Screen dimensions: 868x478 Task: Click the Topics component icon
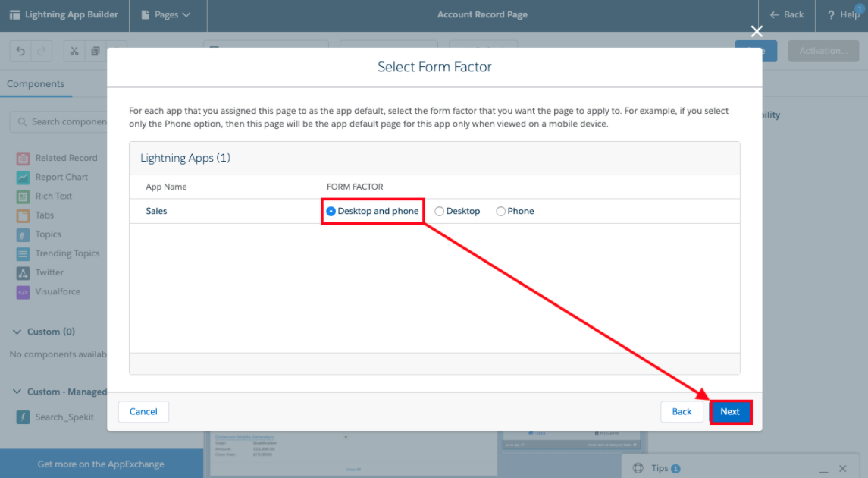click(x=21, y=234)
